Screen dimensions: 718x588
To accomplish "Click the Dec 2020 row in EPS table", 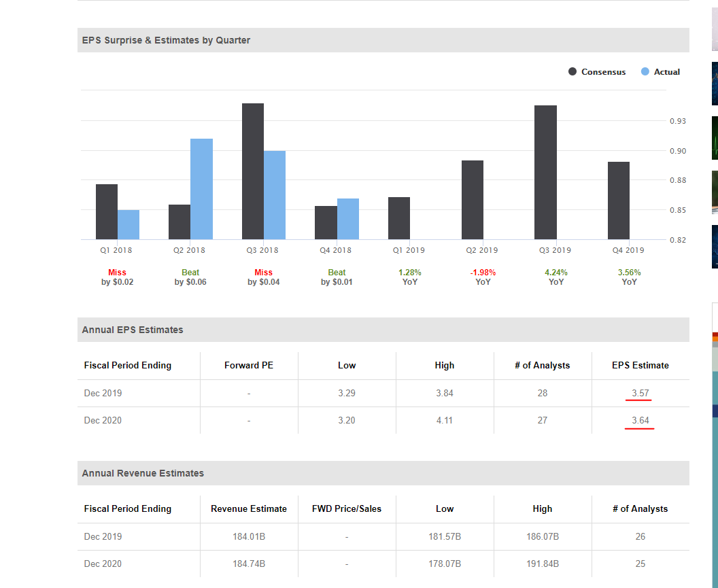I will click(x=383, y=420).
